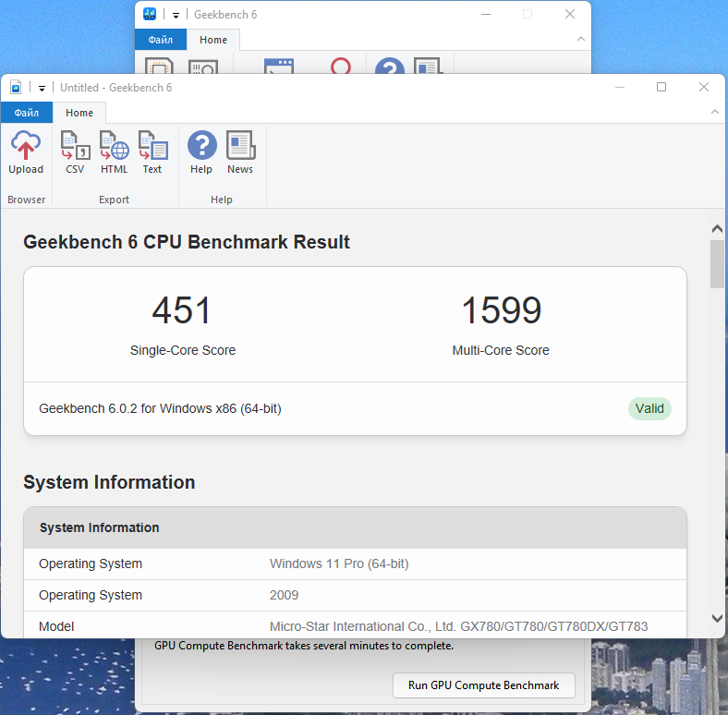This screenshot has width=728, height=715.
Task: Upload the result to Geekbench Browser
Action: coord(26,152)
